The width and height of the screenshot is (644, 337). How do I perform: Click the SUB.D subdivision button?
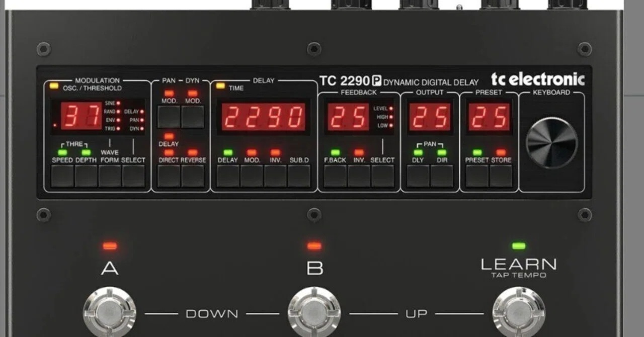point(299,176)
